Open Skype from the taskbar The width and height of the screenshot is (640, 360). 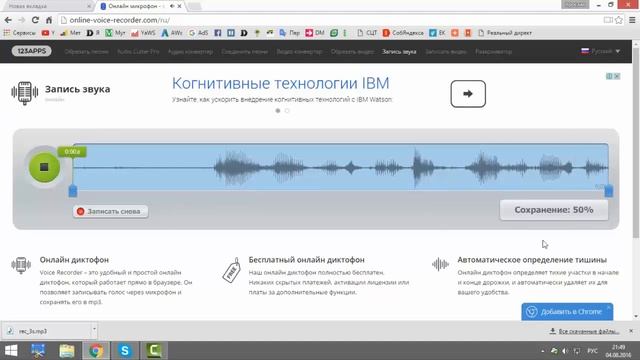pyautogui.click(x=124, y=351)
